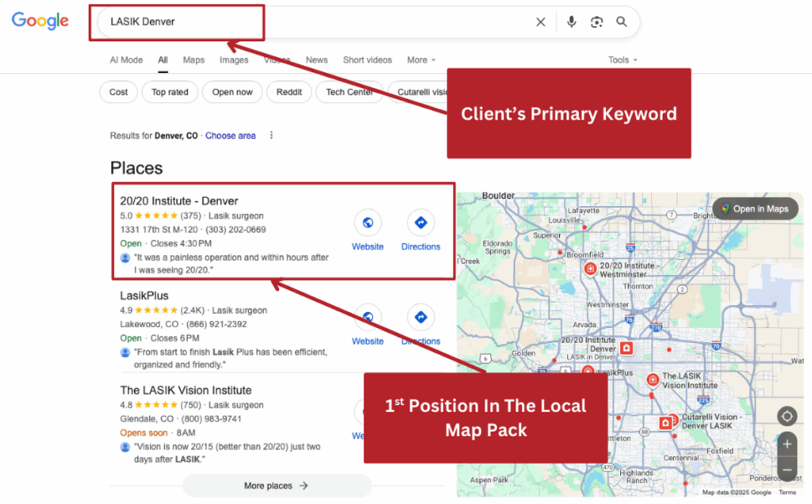Zoom in on the map

(x=787, y=444)
